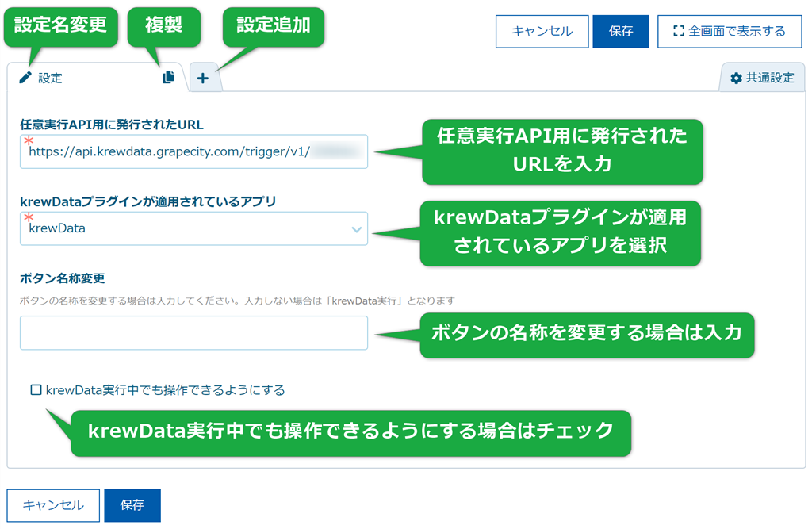Open the 共通設定 tab
812x529 pixels.
click(762, 78)
